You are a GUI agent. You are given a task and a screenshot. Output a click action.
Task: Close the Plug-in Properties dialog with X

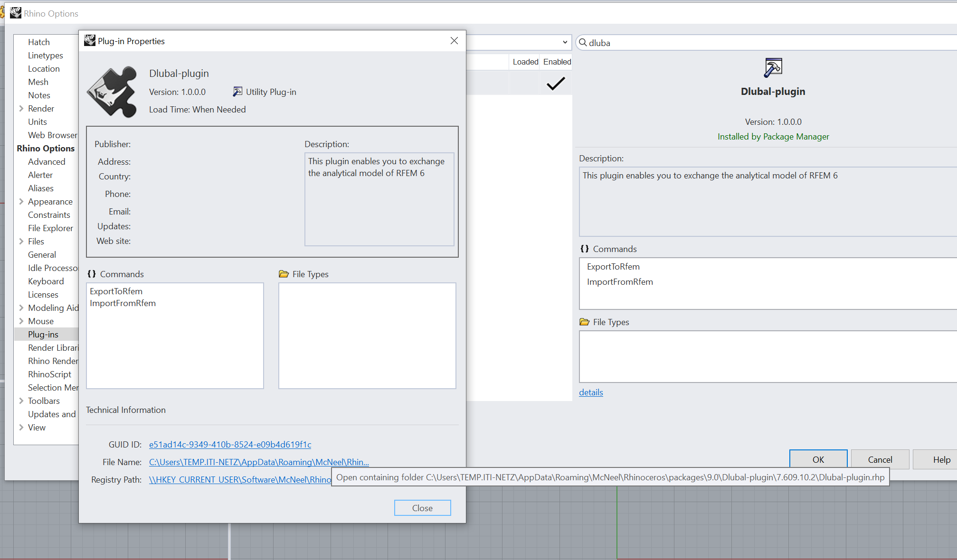click(x=454, y=41)
